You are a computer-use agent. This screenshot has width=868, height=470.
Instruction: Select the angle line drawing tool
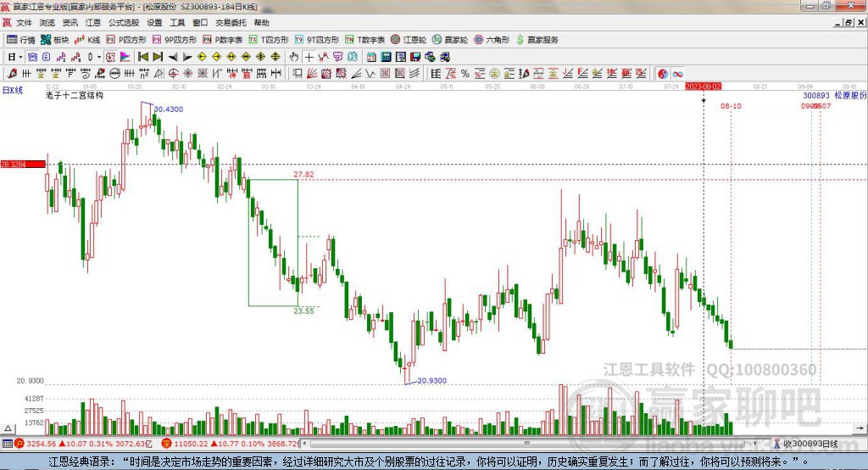(356, 74)
